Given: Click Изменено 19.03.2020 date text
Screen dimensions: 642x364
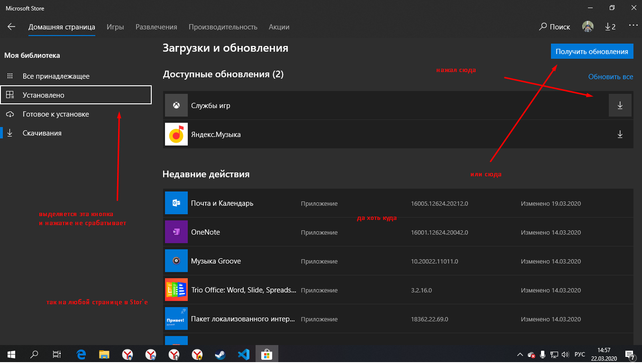Looking at the screenshot, I should 551,204.
